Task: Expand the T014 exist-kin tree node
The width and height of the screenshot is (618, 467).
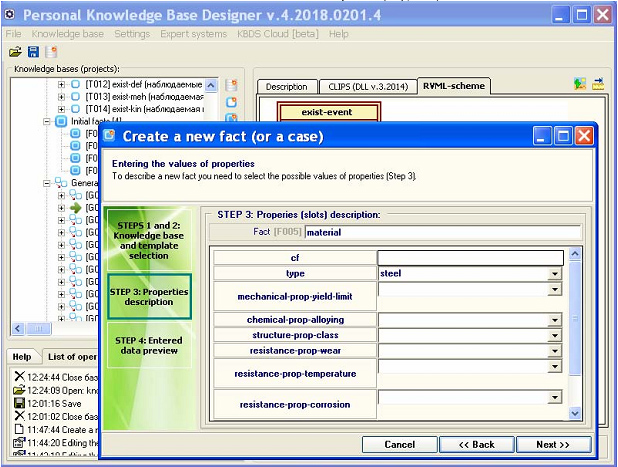Action: coord(61,109)
